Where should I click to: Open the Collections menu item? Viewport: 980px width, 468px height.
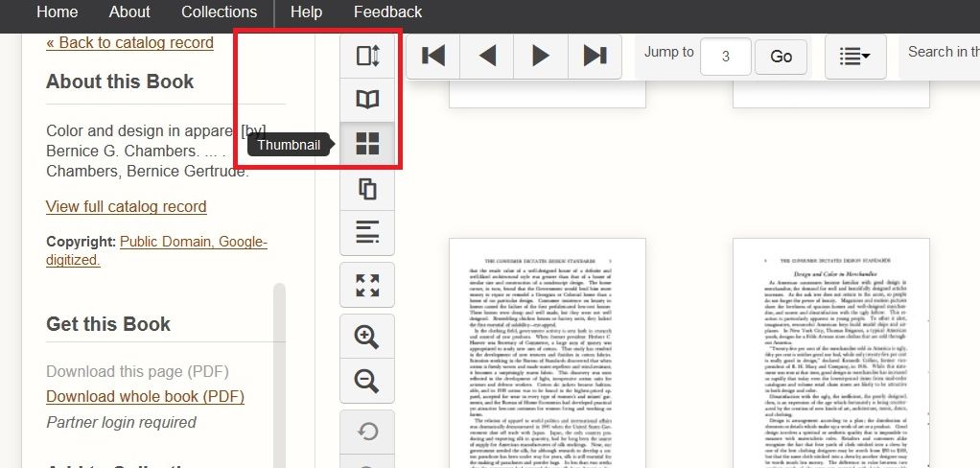click(220, 12)
